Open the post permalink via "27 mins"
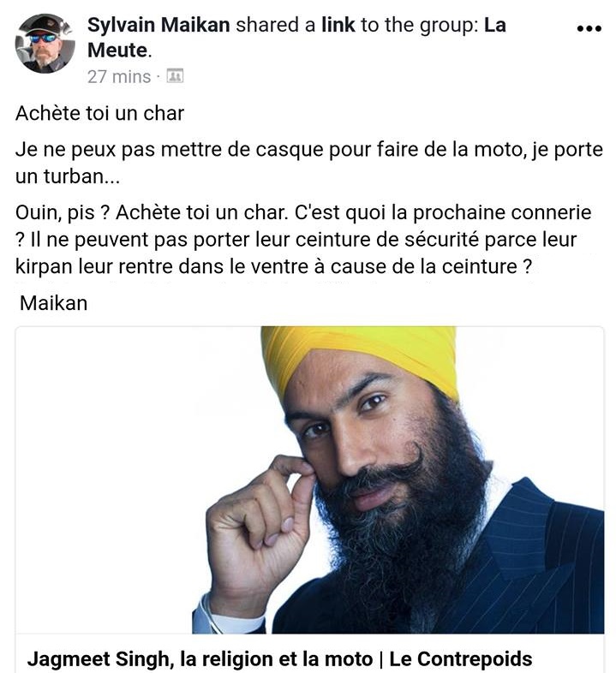Viewport: 616px width, 673px height. coord(119,77)
